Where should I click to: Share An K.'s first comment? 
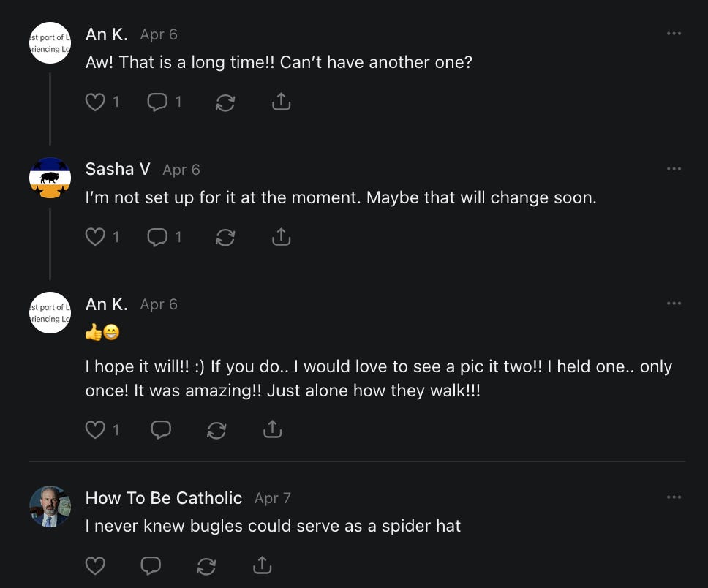click(281, 102)
